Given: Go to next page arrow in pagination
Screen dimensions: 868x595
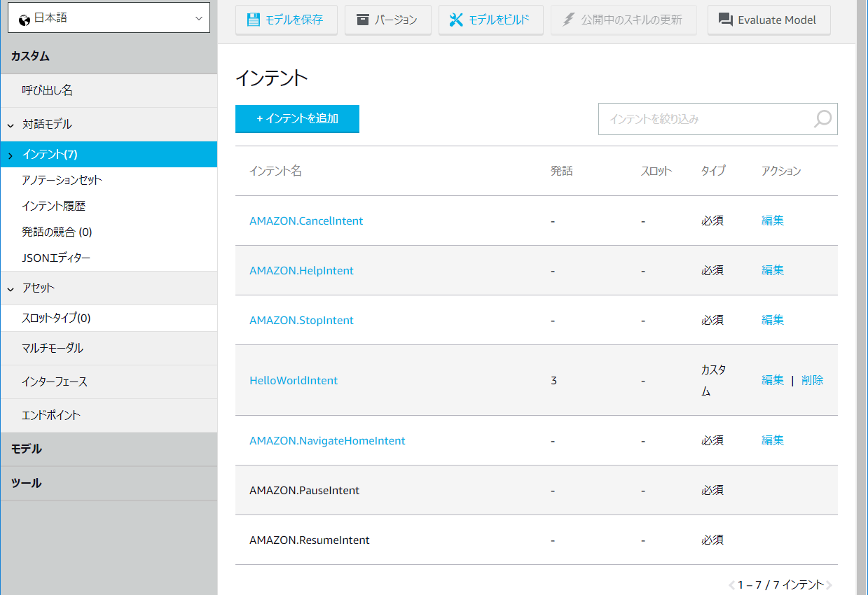Looking at the screenshot, I should click(x=829, y=584).
